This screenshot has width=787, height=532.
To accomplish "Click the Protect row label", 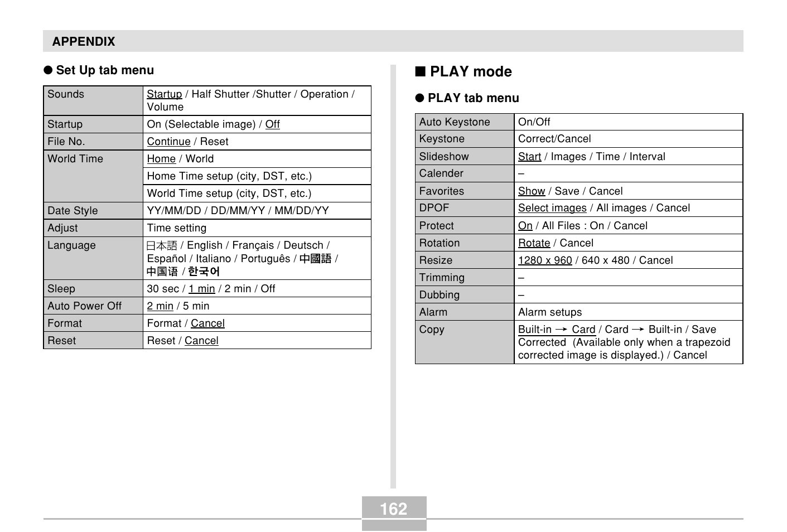I will 437,226.
